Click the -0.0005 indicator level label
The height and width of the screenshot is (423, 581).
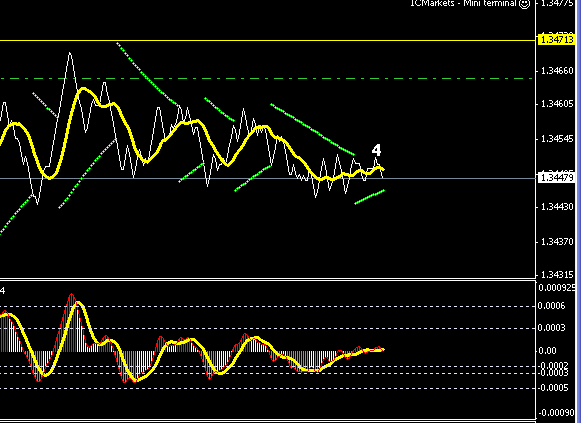553,388
